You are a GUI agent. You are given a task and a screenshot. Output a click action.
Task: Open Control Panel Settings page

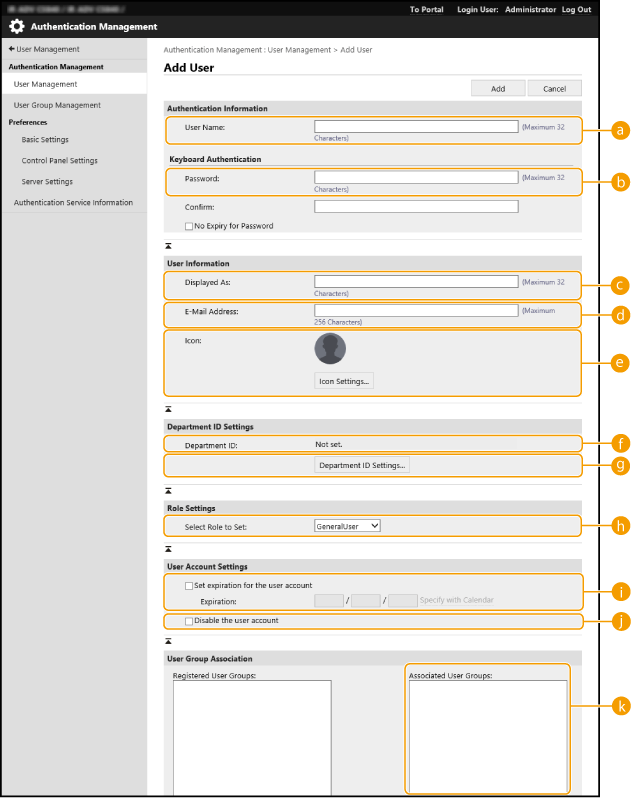59,161
